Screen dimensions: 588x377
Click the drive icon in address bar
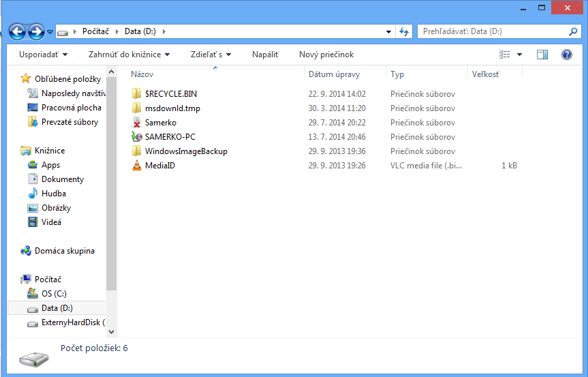[x=63, y=32]
